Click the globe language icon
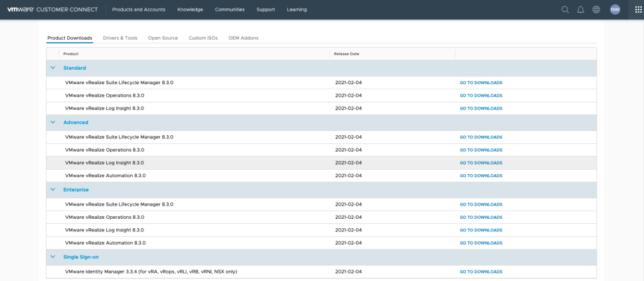 pos(596,9)
